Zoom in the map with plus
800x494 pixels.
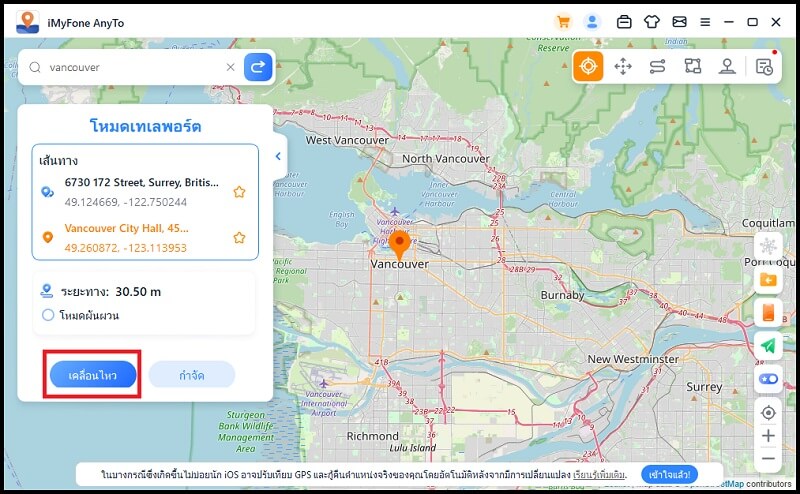point(768,436)
